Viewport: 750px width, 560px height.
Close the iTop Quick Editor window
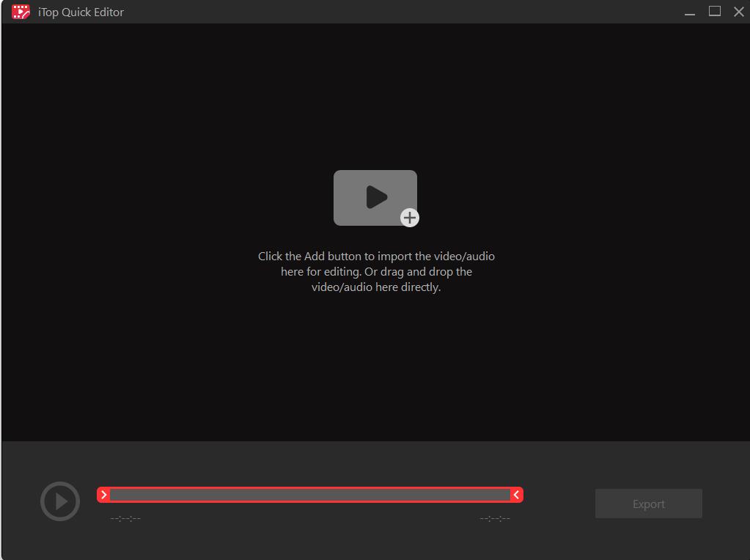pos(738,12)
